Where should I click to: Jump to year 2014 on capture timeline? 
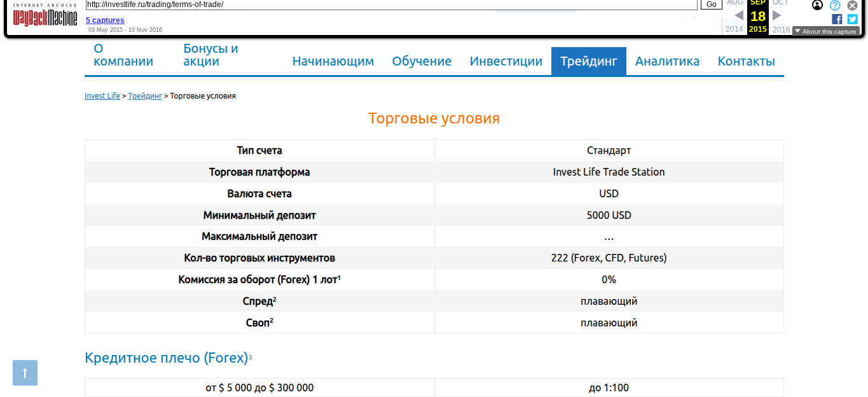734,29
